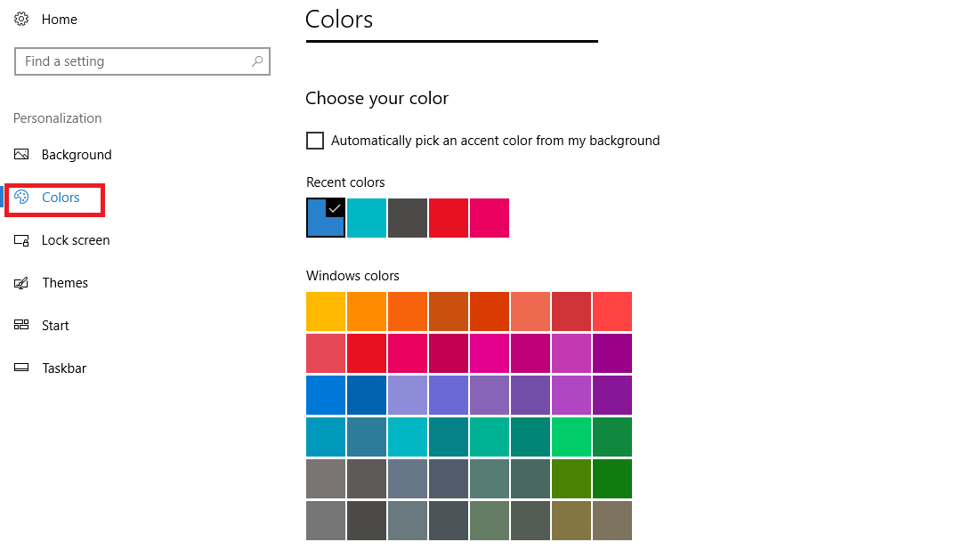Open Lock screen via its monitor-lock icon
The width and height of the screenshot is (980, 550).
(21, 240)
